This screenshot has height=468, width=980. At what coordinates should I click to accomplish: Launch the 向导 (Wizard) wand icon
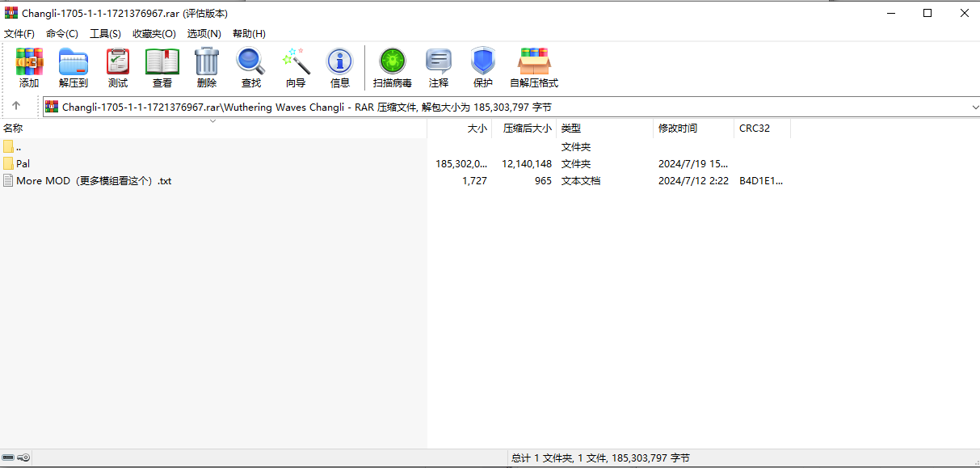(296, 61)
